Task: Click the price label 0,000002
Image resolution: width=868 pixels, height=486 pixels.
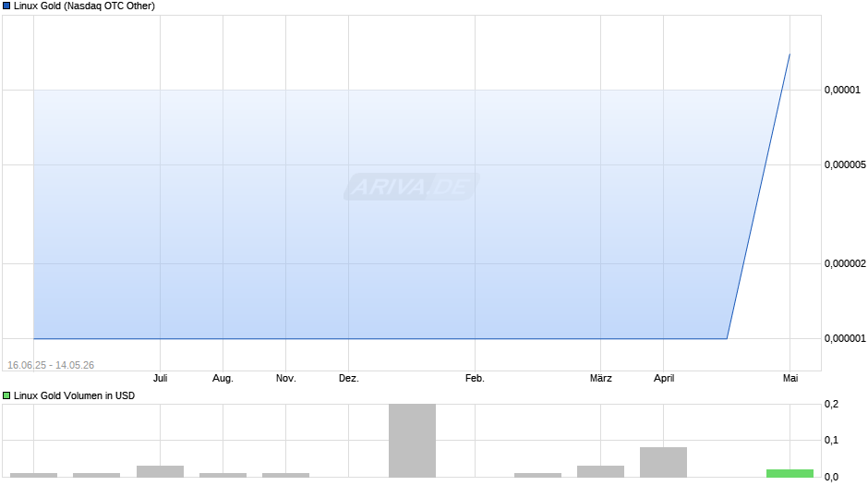Action: click(845, 263)
